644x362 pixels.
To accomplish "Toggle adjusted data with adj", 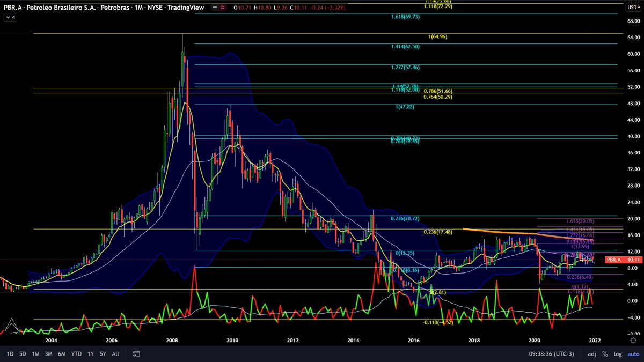I will point(592,354).
